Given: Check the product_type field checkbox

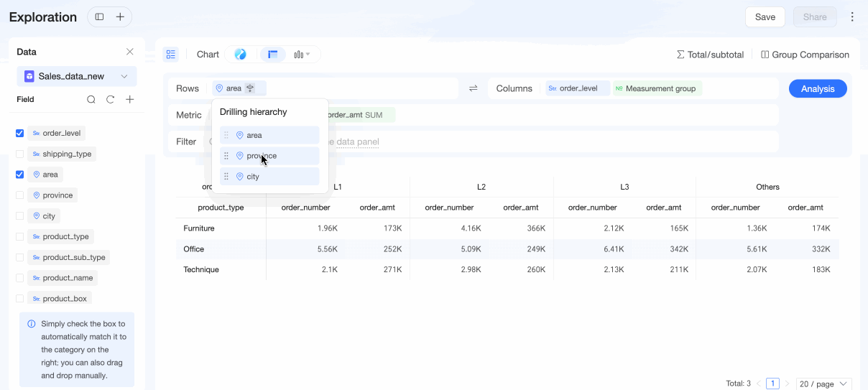Looking at the screenshot, I should click(20, 236).
